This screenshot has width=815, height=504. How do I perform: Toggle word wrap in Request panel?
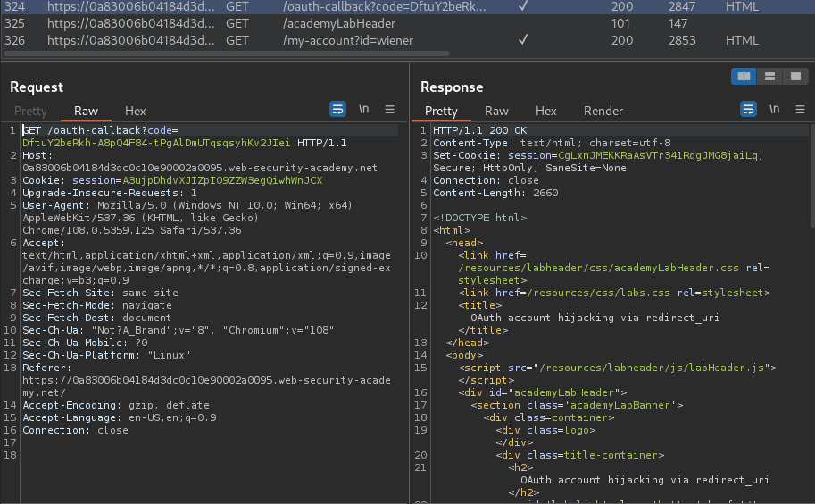pos(337,109)
